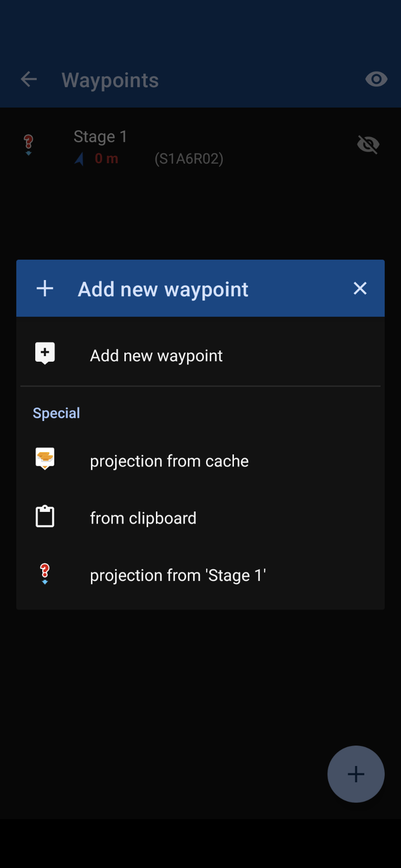Click the question mark icon by Stage 1 projection
401x868 pixels.
pos(45,574)
